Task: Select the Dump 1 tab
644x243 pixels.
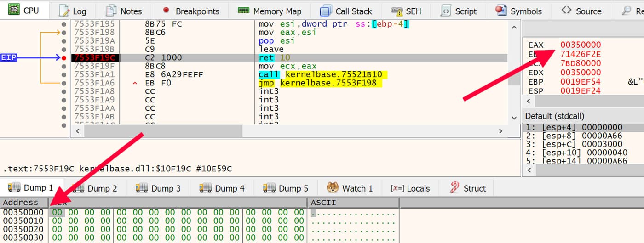Action: pyautogui.click(x=31, y=188)
